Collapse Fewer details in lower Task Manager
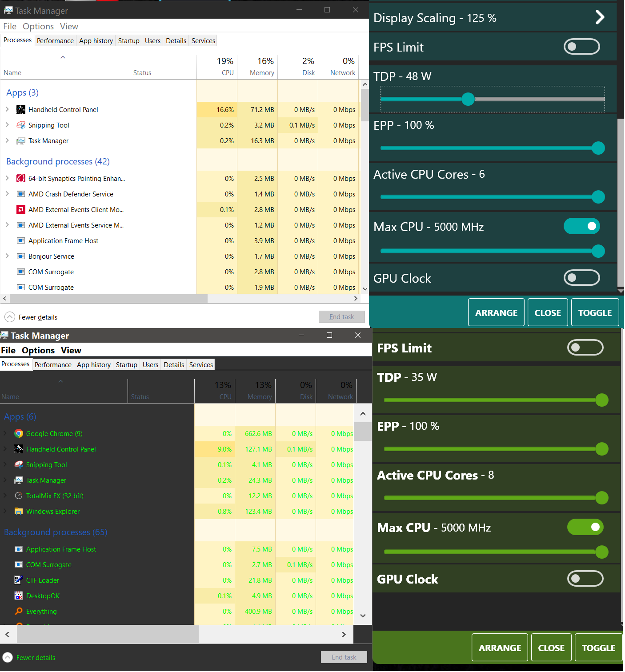 [x=8, y=657]
